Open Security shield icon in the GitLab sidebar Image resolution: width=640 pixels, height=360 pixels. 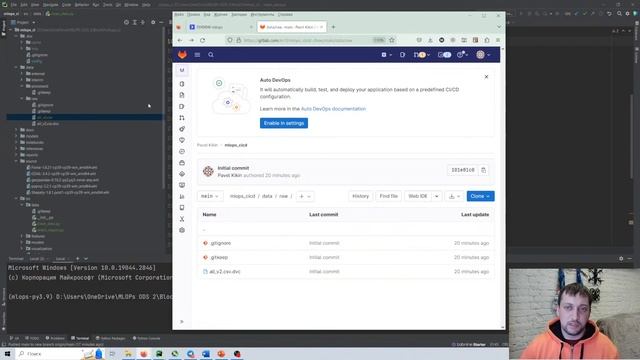click(182, 140)
